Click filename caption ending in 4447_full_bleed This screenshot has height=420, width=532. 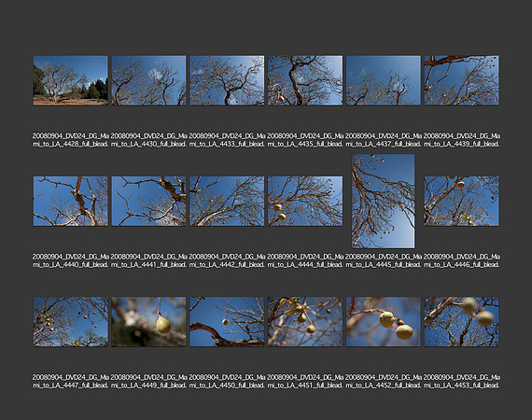(71, 381)
